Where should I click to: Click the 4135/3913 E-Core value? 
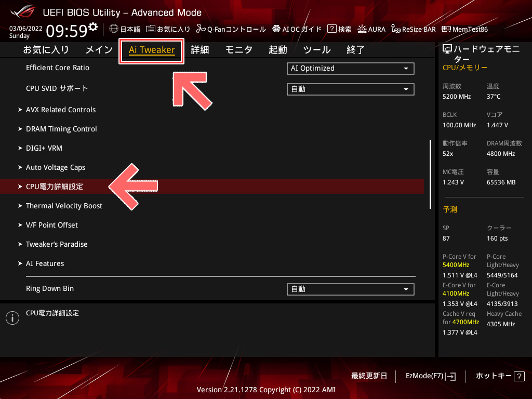point(502,303)
